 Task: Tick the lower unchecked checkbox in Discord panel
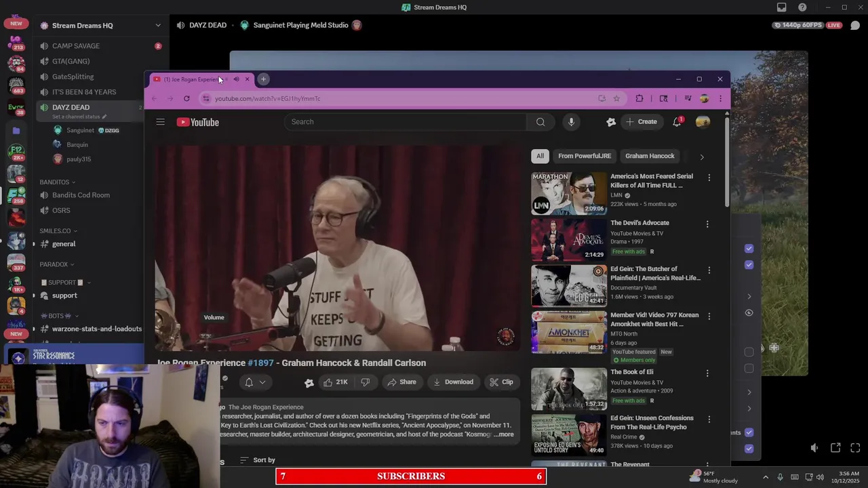[x=749, y=369]
